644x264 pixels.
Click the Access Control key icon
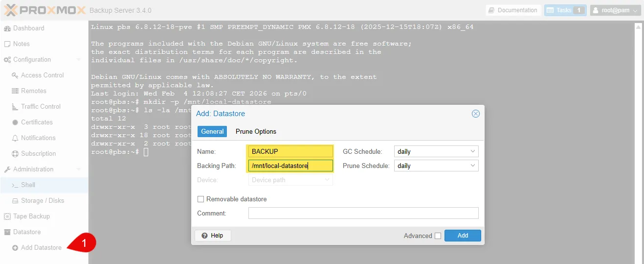pyautogui.click(x=15, y=75)
